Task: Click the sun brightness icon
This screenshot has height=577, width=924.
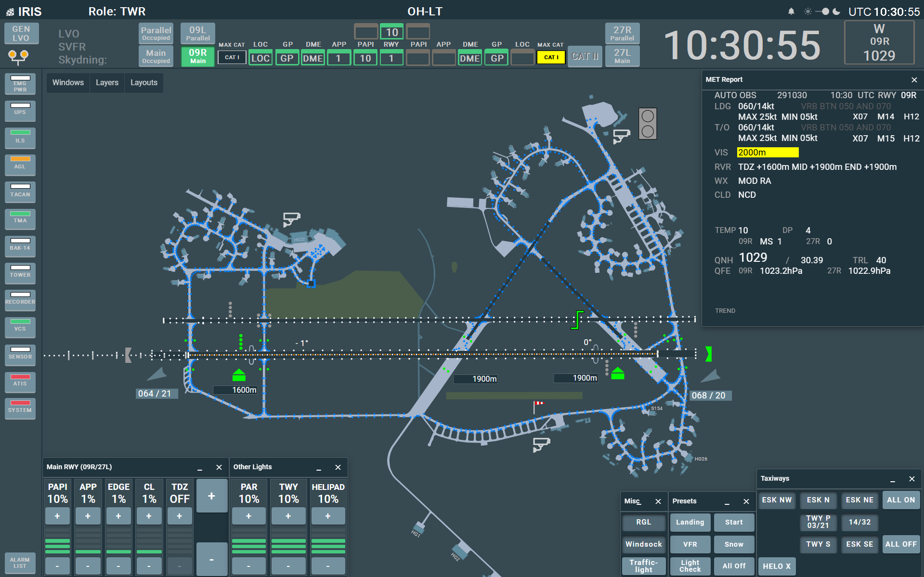Action: [808, 12]
